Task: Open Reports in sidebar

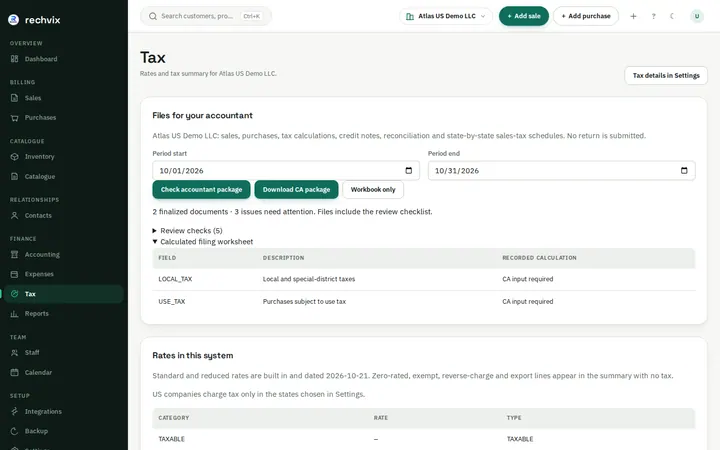Action: click(x=62, y=314)
